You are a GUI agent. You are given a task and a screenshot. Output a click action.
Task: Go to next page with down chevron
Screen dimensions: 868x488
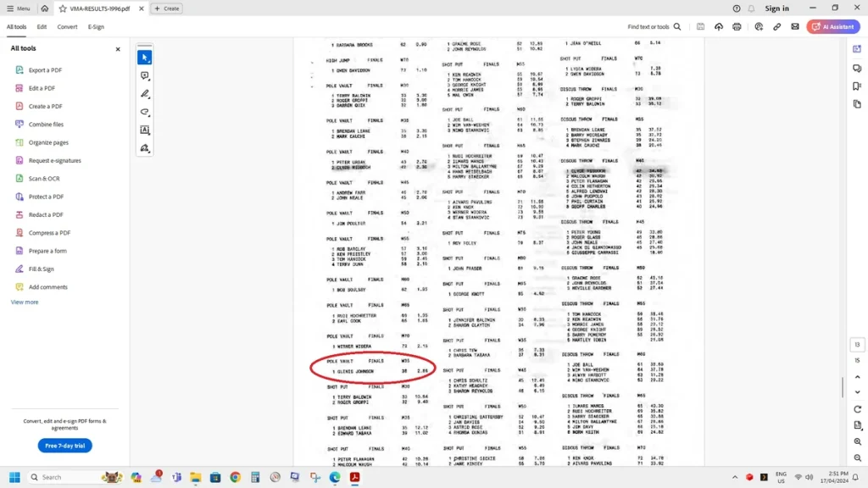coord(858,392)
